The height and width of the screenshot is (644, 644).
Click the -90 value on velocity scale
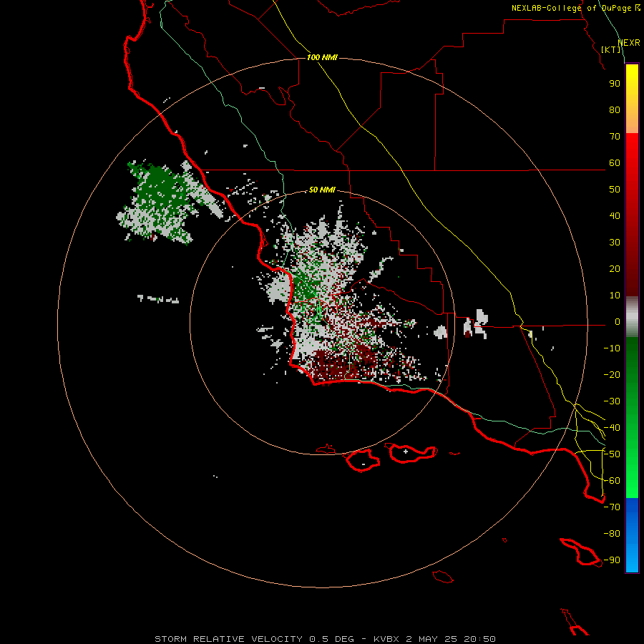[612, 560]
